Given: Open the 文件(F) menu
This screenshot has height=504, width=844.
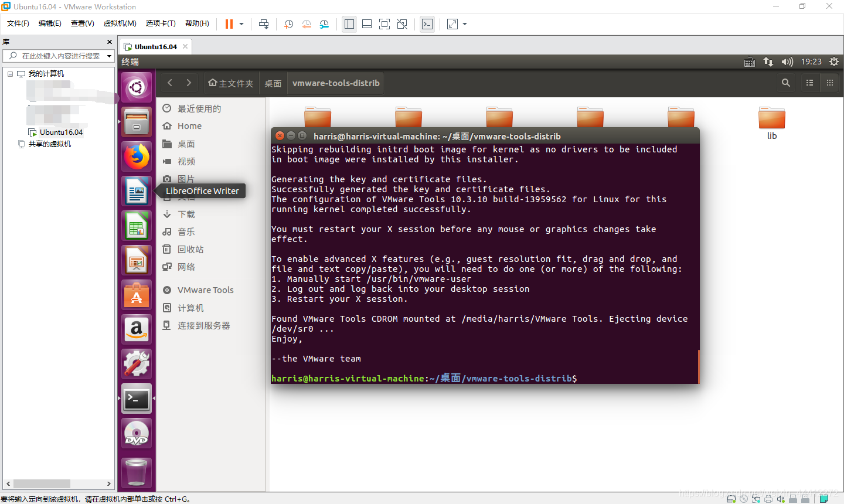Looking at the screenshot, I should click(18, 23).
